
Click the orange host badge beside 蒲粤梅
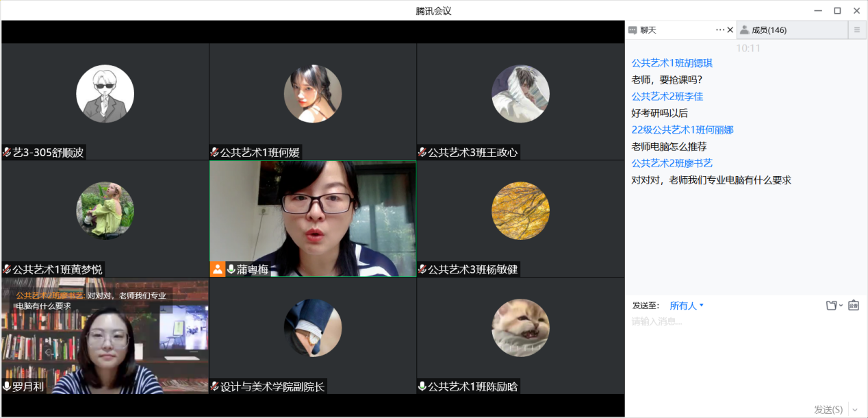coord(218,269)
